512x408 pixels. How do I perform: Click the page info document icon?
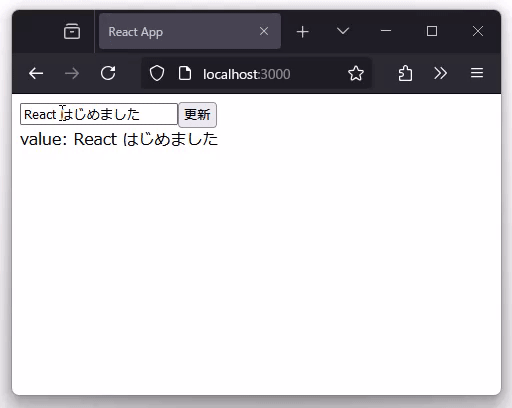pyautogui.click(x=185, y=73)
